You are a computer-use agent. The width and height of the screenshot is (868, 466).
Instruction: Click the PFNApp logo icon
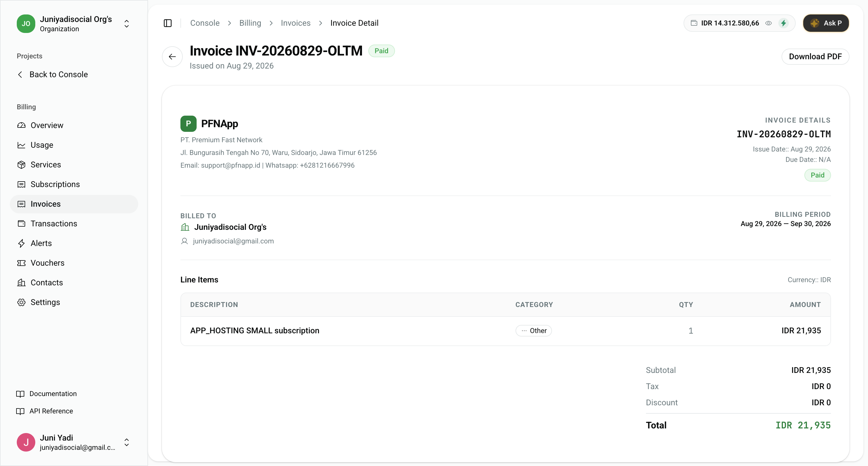[188, 124]
